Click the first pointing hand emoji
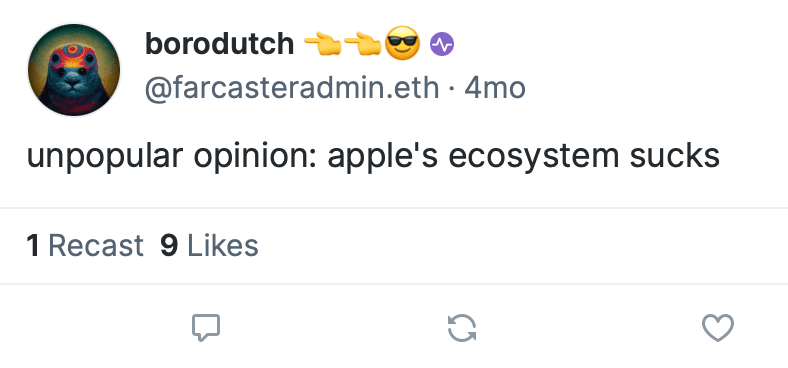Image resolution: width=788 pixels, height=368 pixels. pos(323,44)
